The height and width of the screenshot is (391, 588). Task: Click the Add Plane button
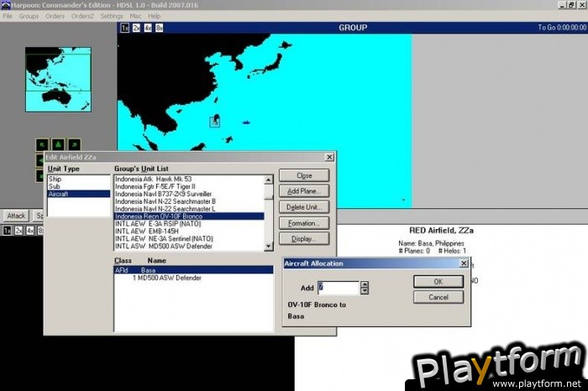point(304,191)
